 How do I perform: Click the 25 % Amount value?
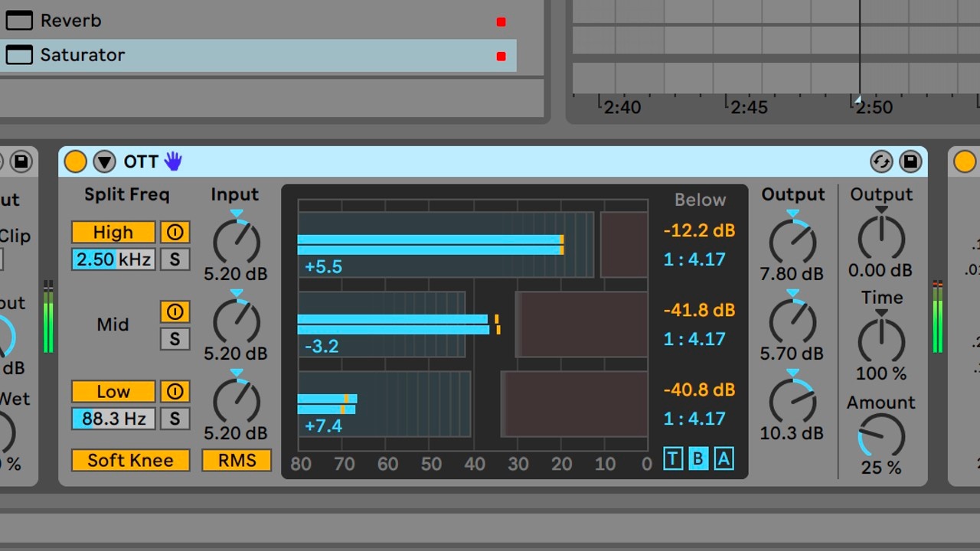pos(881,468)
